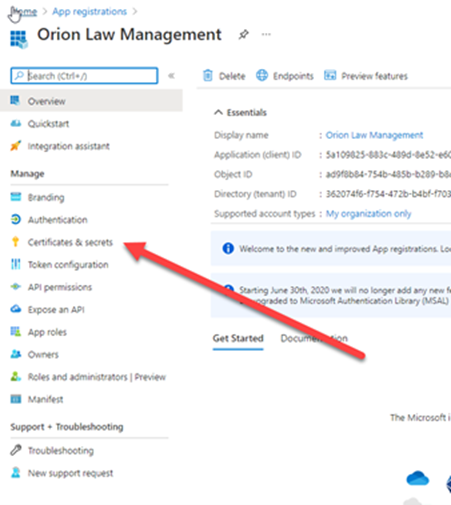Open the My organization only link

click(368, 214)
